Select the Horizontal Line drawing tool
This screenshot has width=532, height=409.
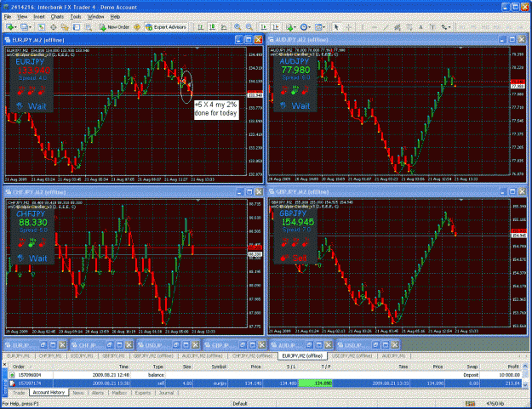point(375,27)
